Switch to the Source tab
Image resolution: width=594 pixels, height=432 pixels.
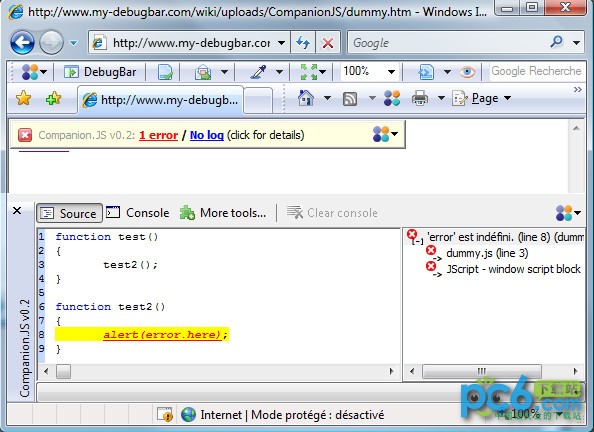click(69, 213)
